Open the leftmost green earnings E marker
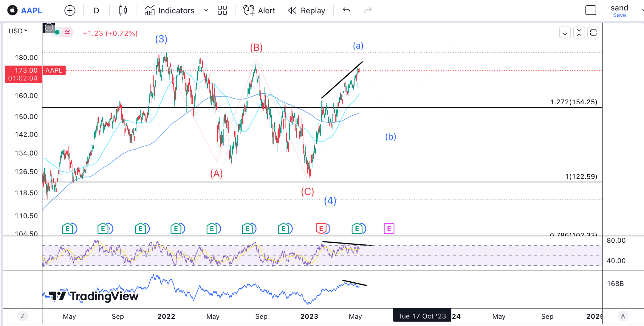 [x=68, y=229]
